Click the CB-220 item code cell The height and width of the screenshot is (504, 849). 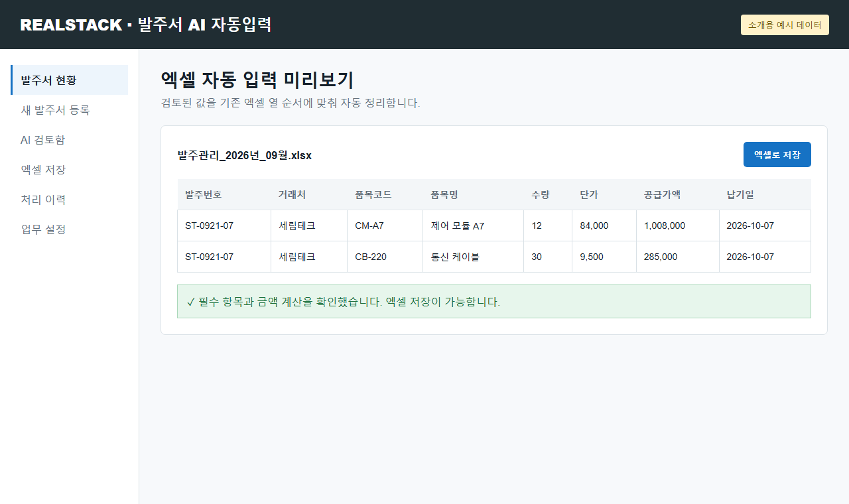click(x=385, y=257)
